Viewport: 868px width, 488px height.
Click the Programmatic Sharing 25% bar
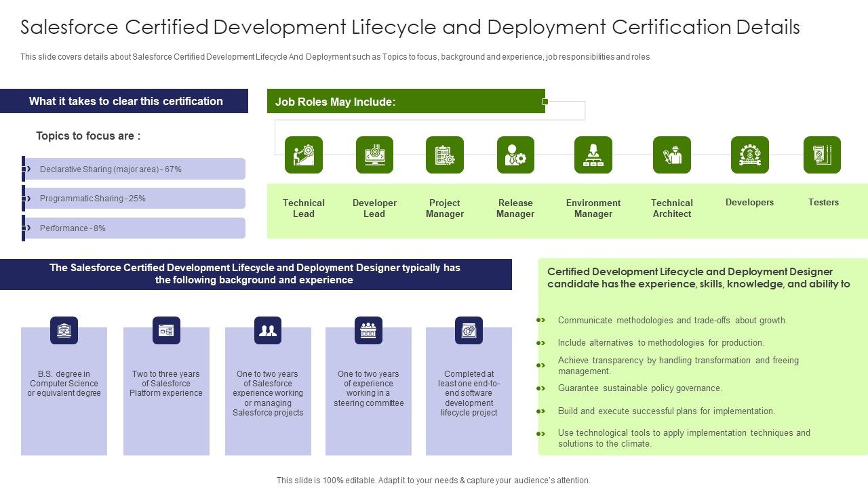(134, 199)
